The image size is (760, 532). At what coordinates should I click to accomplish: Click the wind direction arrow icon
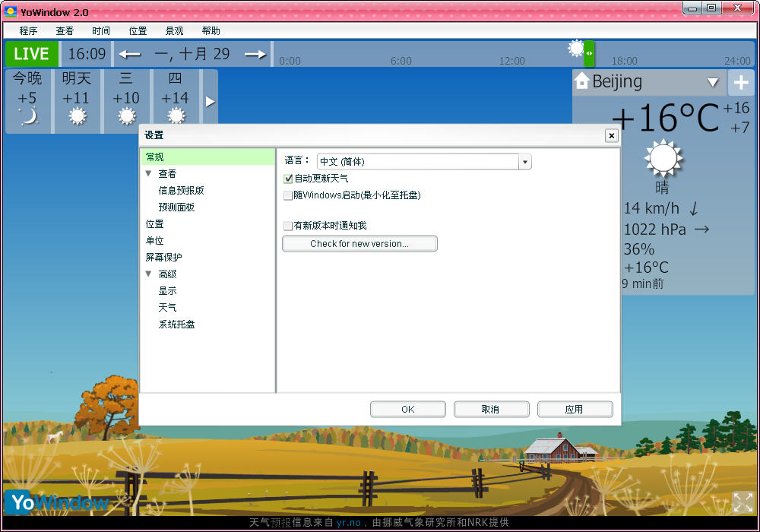pos(694,209)
